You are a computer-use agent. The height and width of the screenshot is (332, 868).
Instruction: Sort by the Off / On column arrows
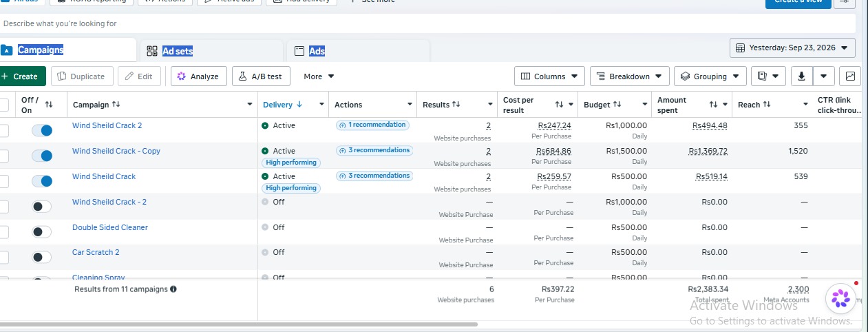tap(49, 105)
